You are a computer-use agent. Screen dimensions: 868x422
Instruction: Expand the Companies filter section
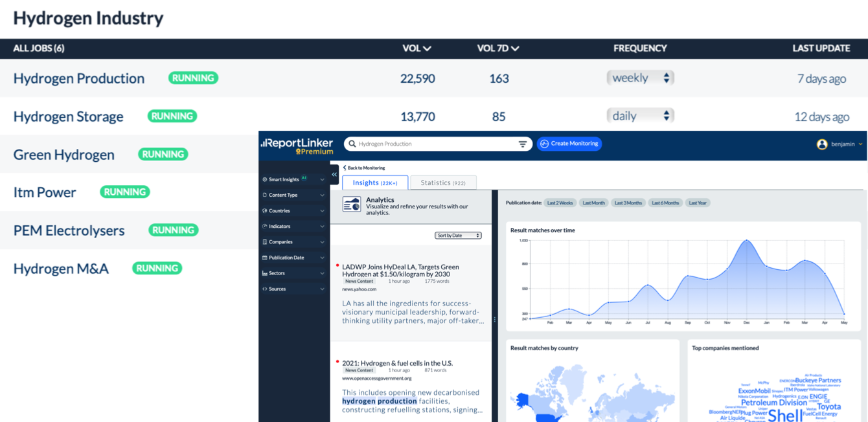[293, 241]
